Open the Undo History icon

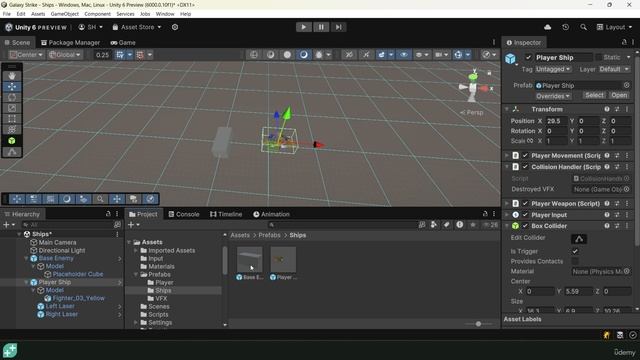tap(565, 27)
